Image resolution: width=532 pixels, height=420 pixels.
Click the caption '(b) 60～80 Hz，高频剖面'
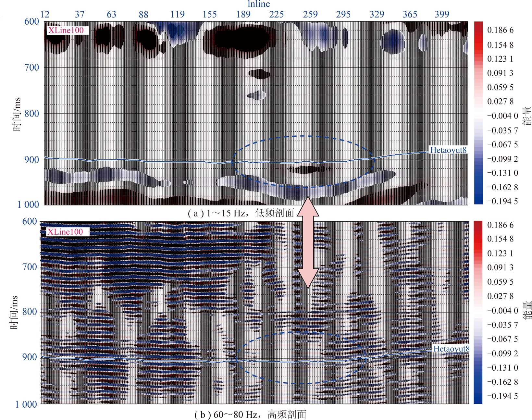pos(250,415)
